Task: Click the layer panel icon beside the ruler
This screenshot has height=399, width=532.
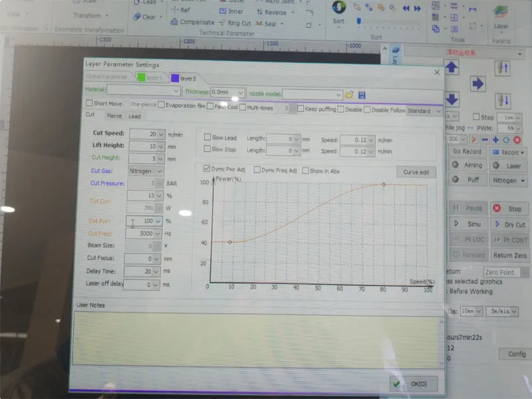Action: [x=395, y=51]
